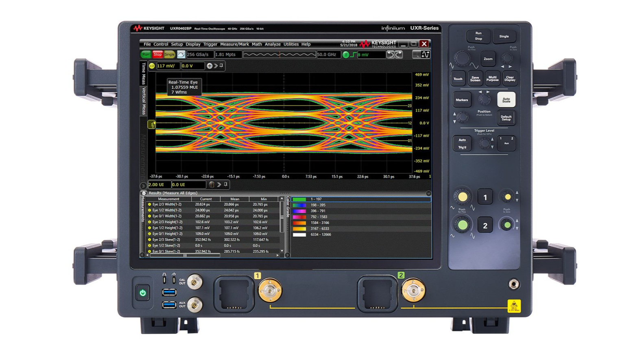The width and height of the screenshot is (644, 352).
Task: Open the Math menu
Action: click(257, 44)
